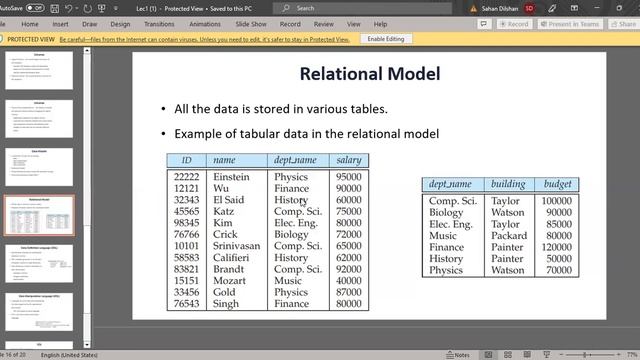Open the Ribbon Display Options icon
The width and height of the screenshot is (640, 360).
click(x=574, y=8)
